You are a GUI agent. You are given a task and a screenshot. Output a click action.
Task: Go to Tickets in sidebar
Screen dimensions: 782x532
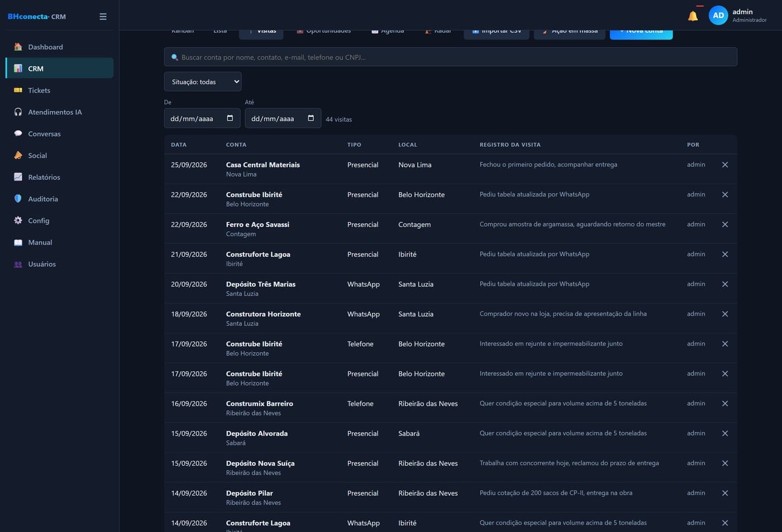tap(59, 90)
